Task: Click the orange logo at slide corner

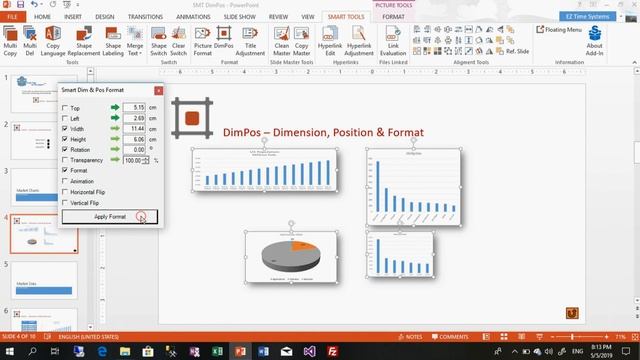Action: pos(572,313)
